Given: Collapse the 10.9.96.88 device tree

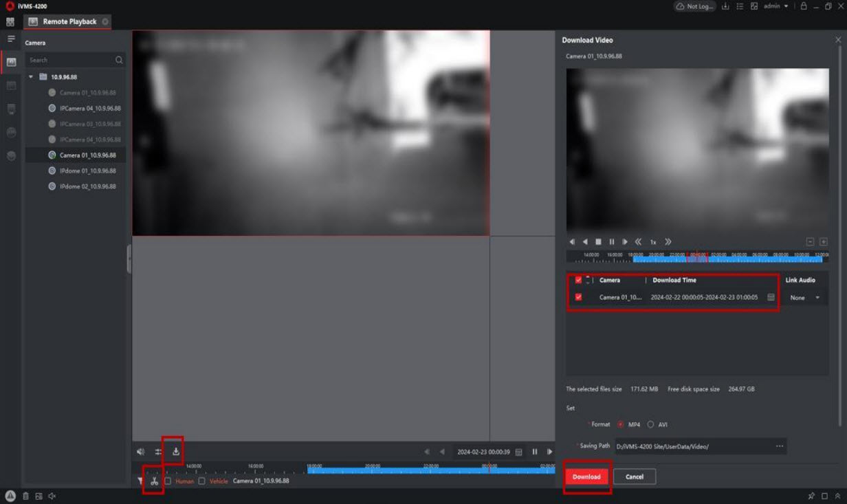Looking at the screenshot, I should point(31,77).
